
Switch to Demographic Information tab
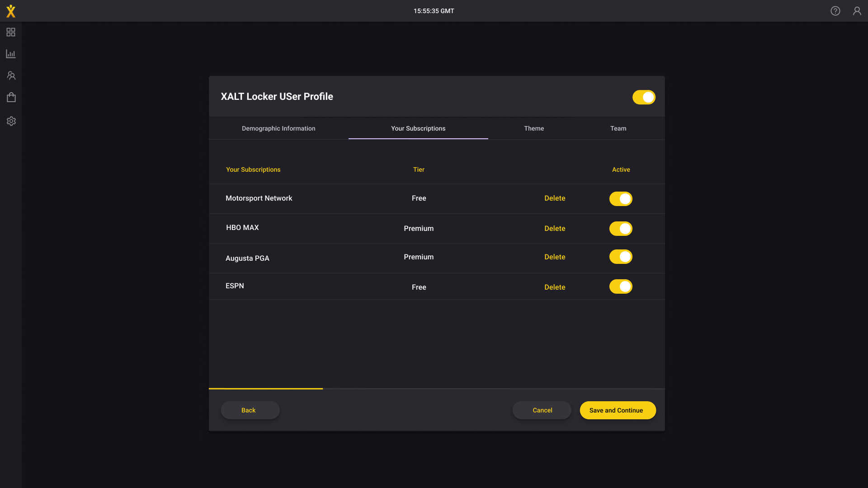[278, 128]
